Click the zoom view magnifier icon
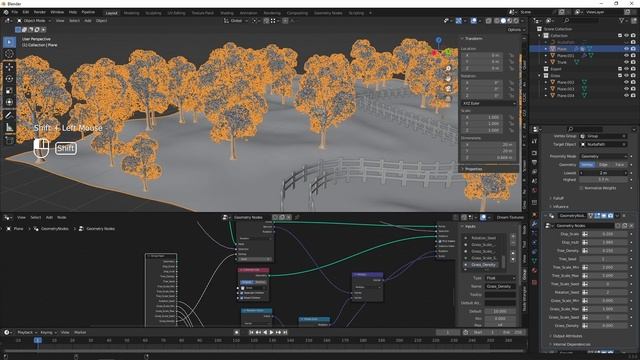 pos(448,69)
